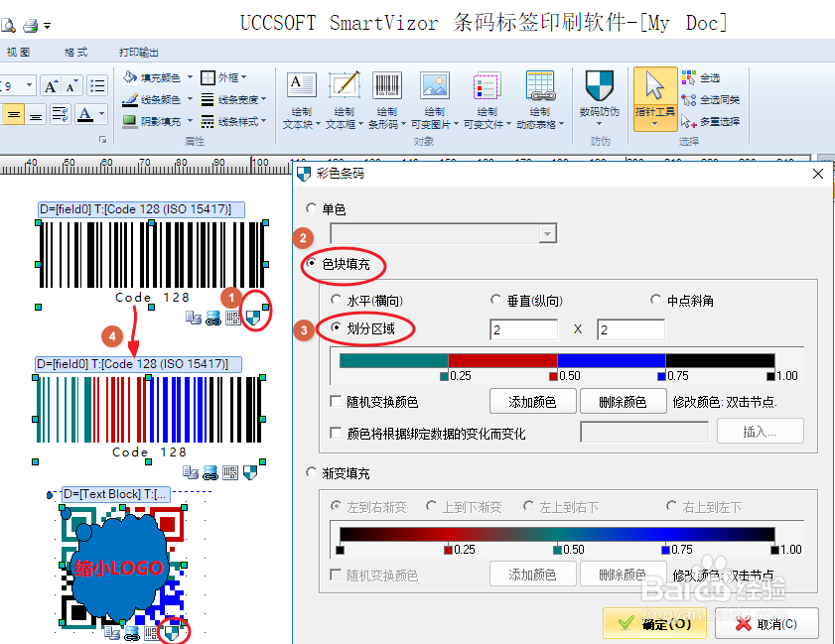Expand the 线条宽度 dropdown arrow
Viewport: 835px width, 644px height.
[263, 99]
